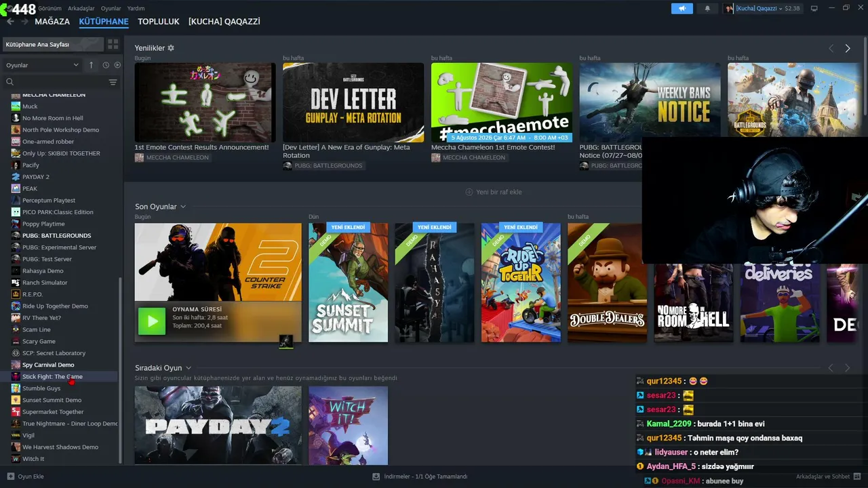Open the Oyun Ekle button label
This screenshot has width=868, height=488.
(x=31, y=476)
